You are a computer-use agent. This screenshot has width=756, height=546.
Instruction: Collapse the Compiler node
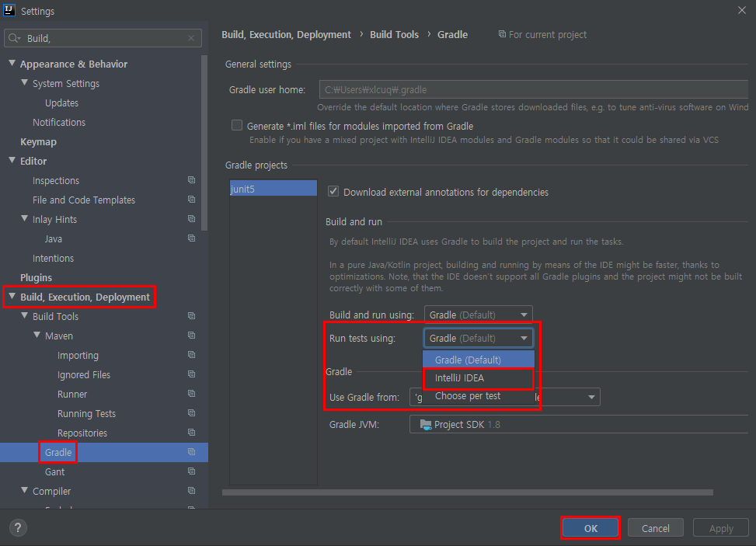coord(25,490)
